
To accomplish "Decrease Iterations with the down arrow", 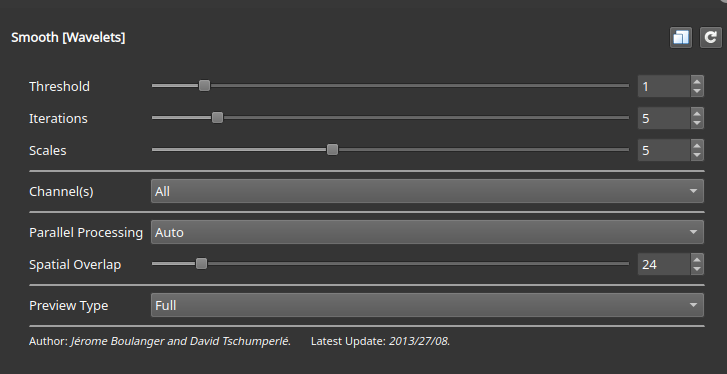I will pos(696,123).
